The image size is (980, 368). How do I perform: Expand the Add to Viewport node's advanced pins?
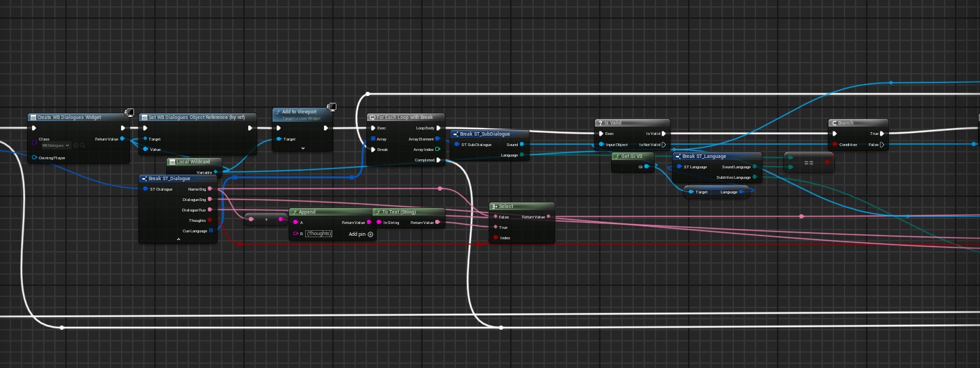pyautogui.click(x=303, y=148)
